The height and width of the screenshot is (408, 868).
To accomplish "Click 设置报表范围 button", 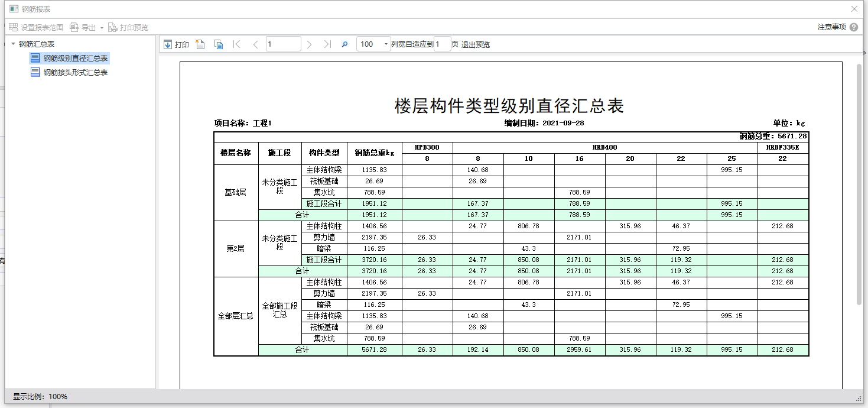I will pos(36,27).
